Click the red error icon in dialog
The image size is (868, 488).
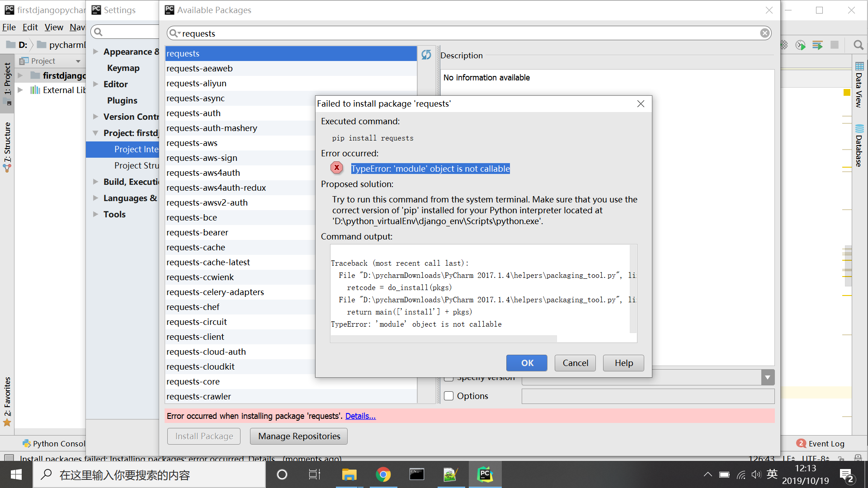click(x=336, y=168)
